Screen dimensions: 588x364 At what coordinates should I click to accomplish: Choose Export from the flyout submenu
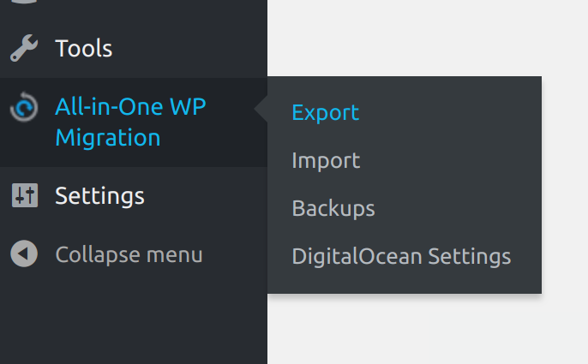pos(326,112)
